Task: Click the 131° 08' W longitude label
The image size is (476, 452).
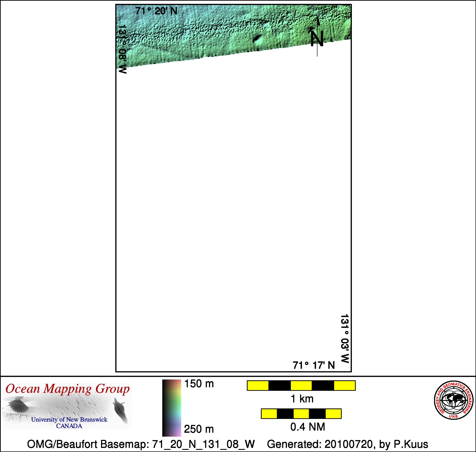Action: (x=122, y=49)
